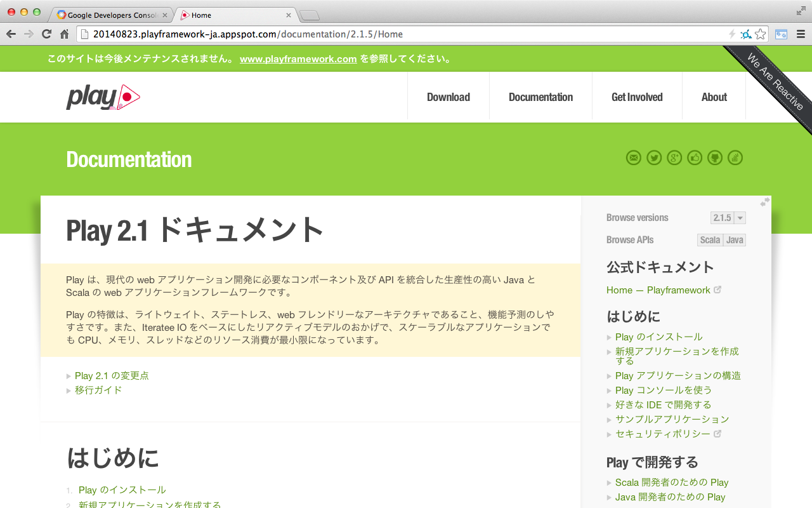Click the email share icon

pyautogui.click(x=634, y=157)
